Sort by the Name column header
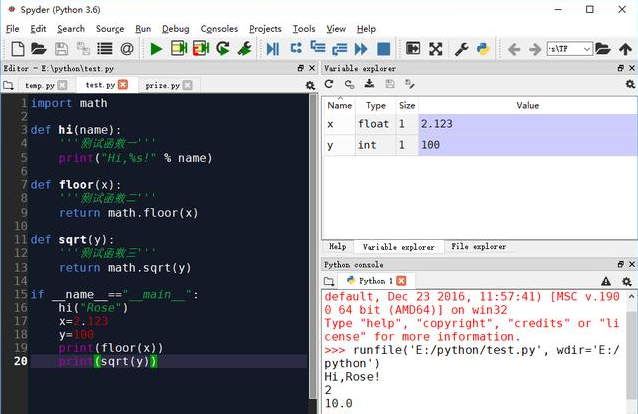The height and width of the screenshot is (414, 638). [339, 105]
